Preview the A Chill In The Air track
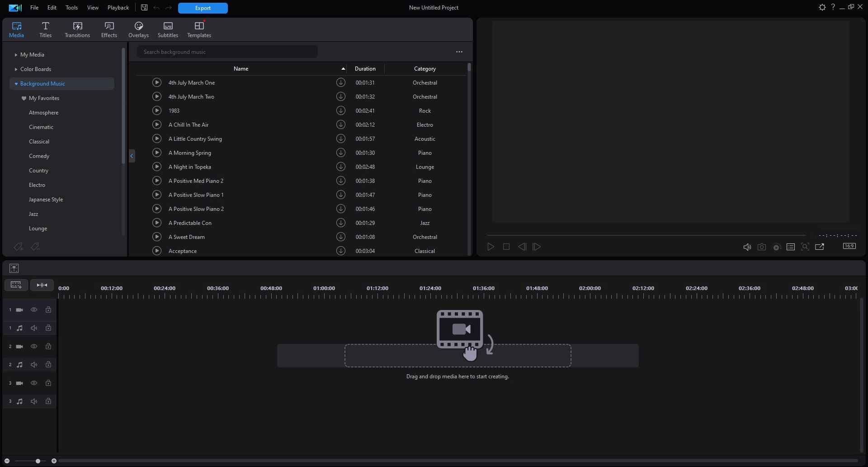868x467 pixels. coord(157,124)
